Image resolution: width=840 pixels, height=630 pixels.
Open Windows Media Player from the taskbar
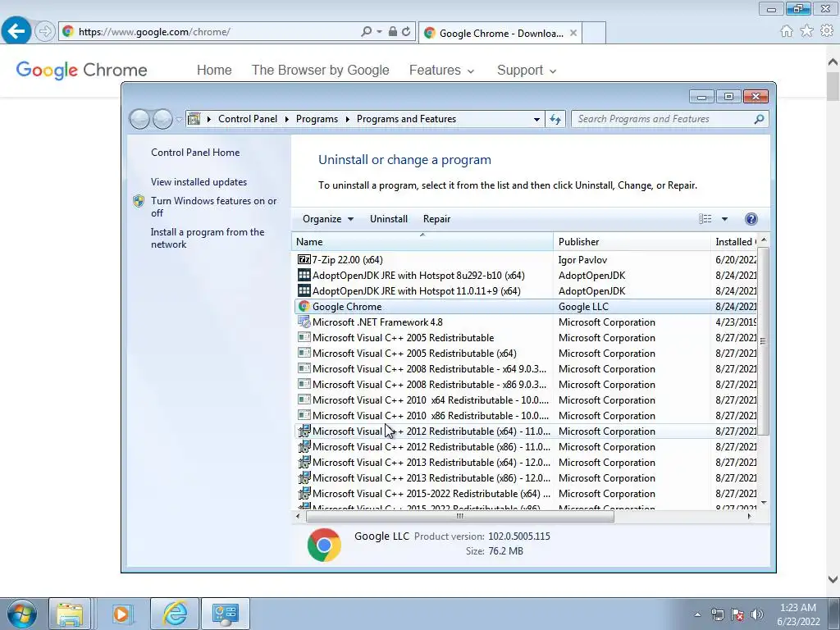click(121, 614)
